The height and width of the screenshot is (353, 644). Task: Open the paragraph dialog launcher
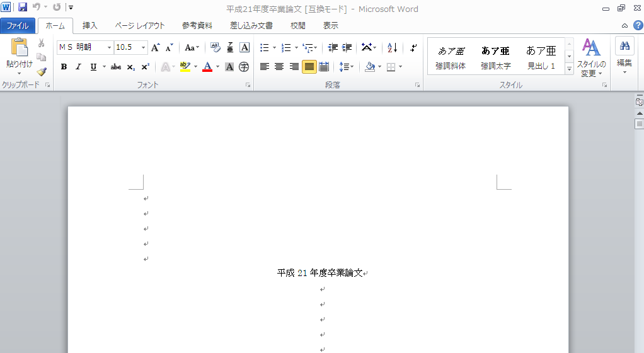click(417, 85)
